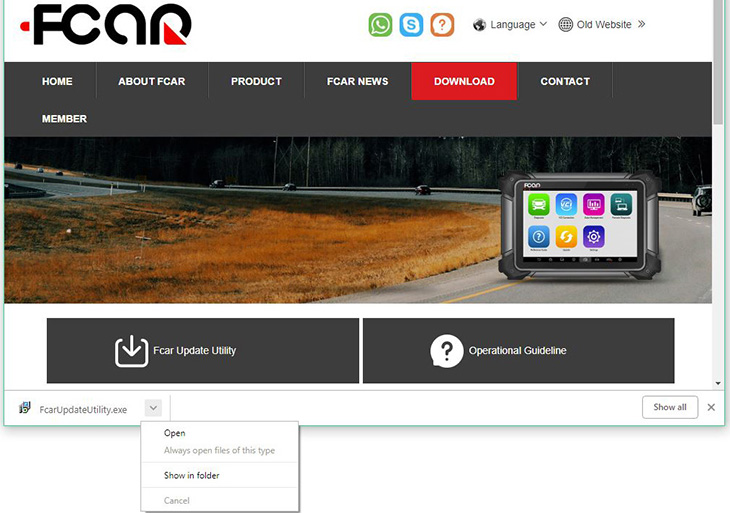Open the FCAR NEWS menu item

pos(358,81)
